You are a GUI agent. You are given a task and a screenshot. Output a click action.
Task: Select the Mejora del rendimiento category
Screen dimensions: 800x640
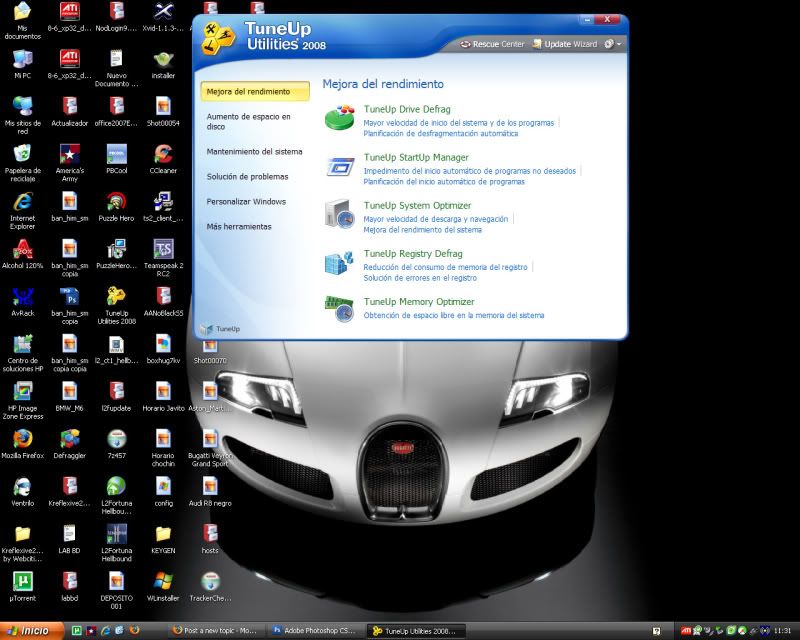point(255,91)
